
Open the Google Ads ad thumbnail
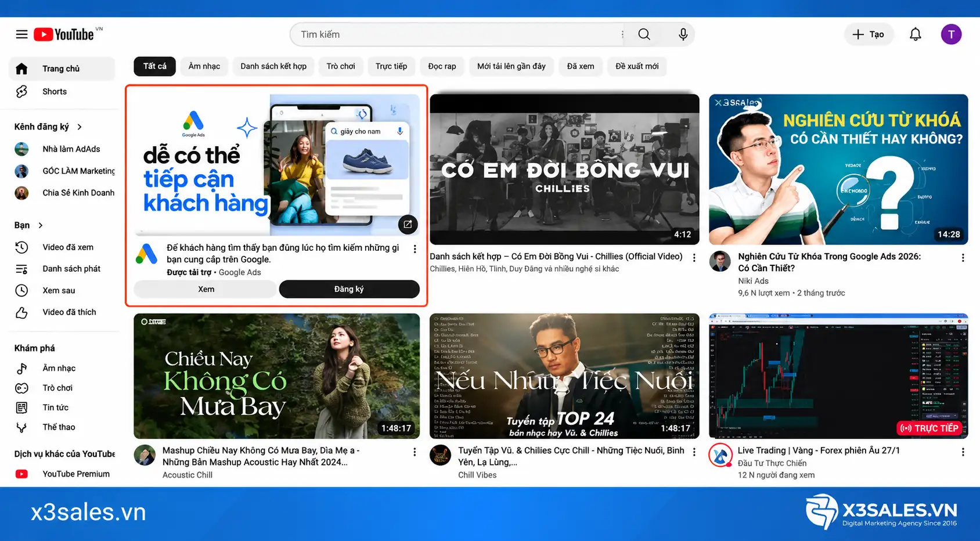pos(276,164)
